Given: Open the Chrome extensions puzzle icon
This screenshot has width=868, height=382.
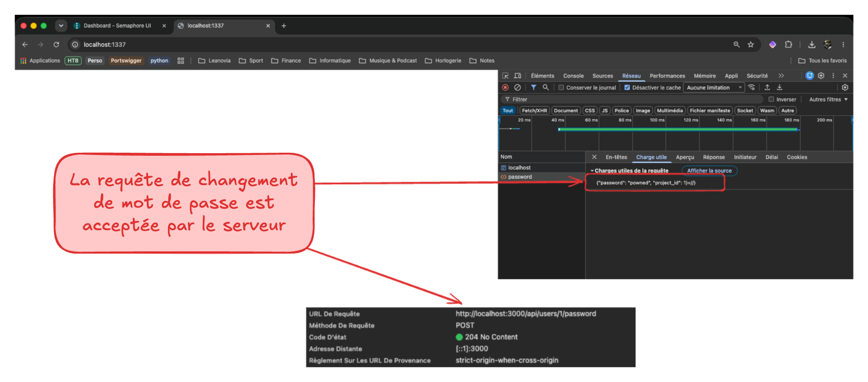Looking at the screenshot, I should (788, 45).
